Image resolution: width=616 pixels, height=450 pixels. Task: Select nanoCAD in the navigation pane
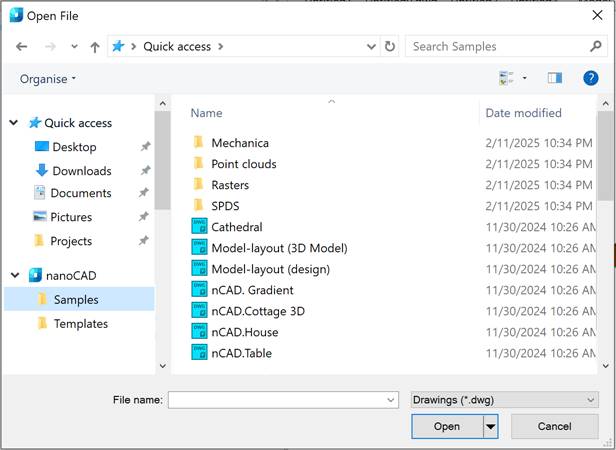pos(71,276)
